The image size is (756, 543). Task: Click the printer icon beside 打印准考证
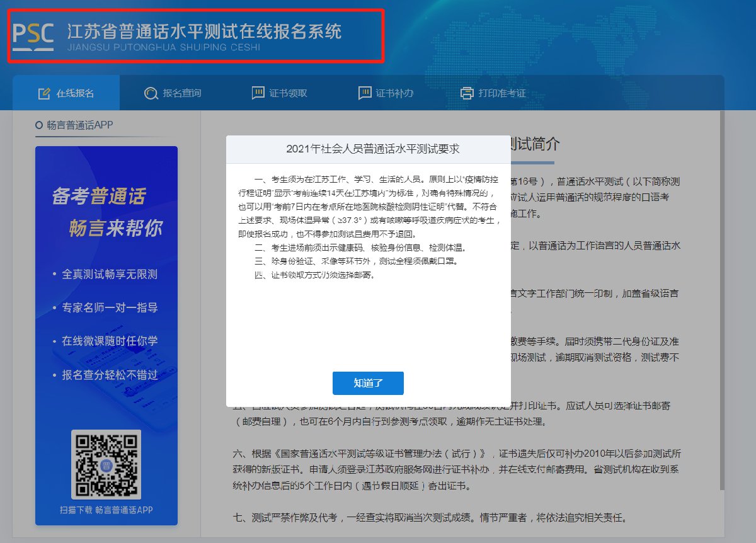pyautogui.click(x=467, y=93)
